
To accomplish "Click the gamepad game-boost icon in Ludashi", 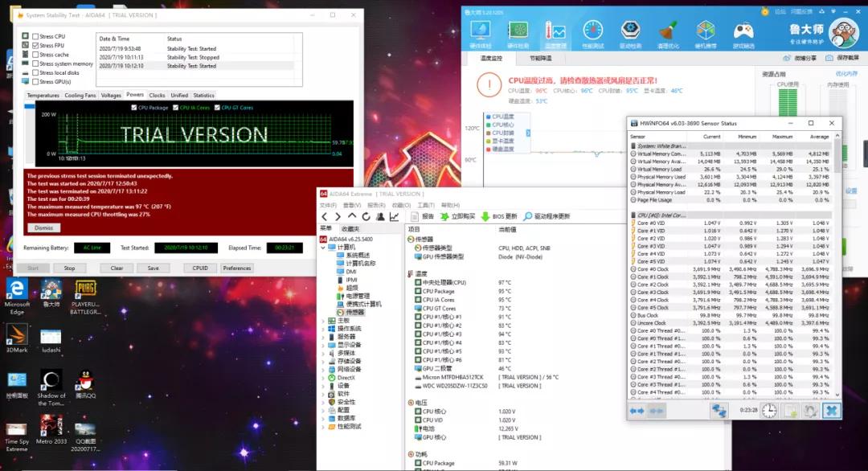I will pos(743,32).
